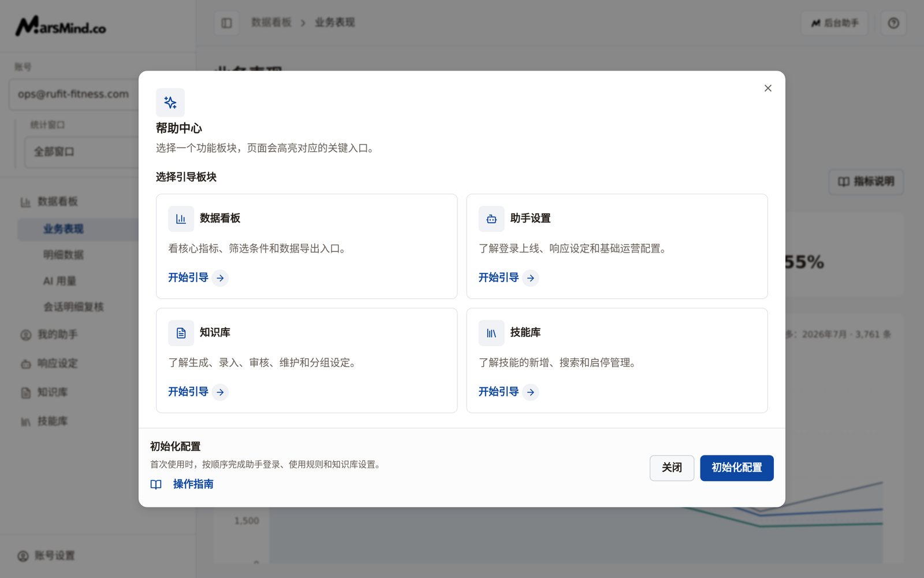Select AI 用量 in the sidebar
The width and height of the screenshot is (924, 578).
59,281
